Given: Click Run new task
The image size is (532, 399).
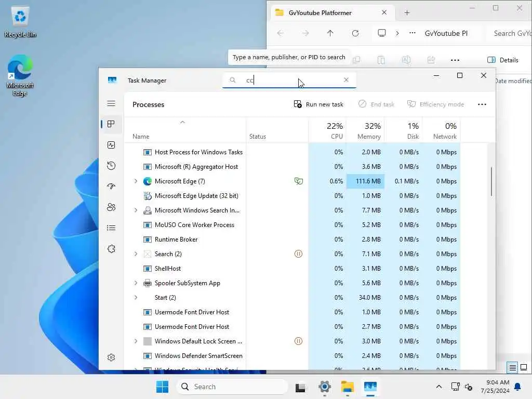Looking at the screenshot, I should [x=318, y=104].
